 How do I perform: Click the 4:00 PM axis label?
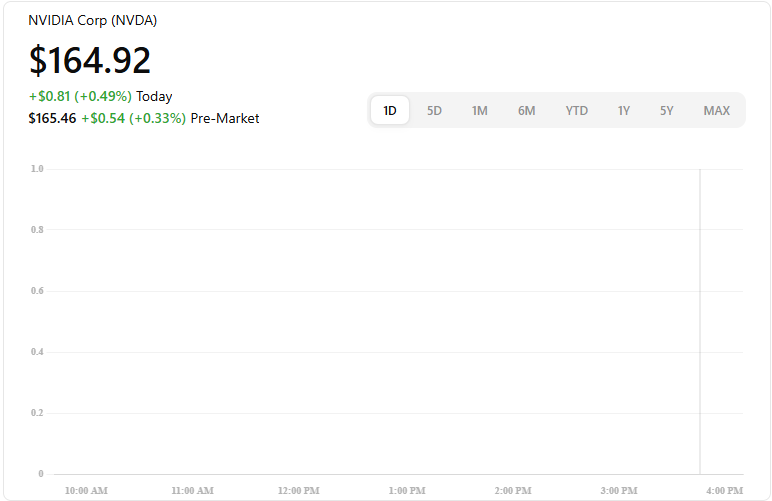click(x=724, y=491)
